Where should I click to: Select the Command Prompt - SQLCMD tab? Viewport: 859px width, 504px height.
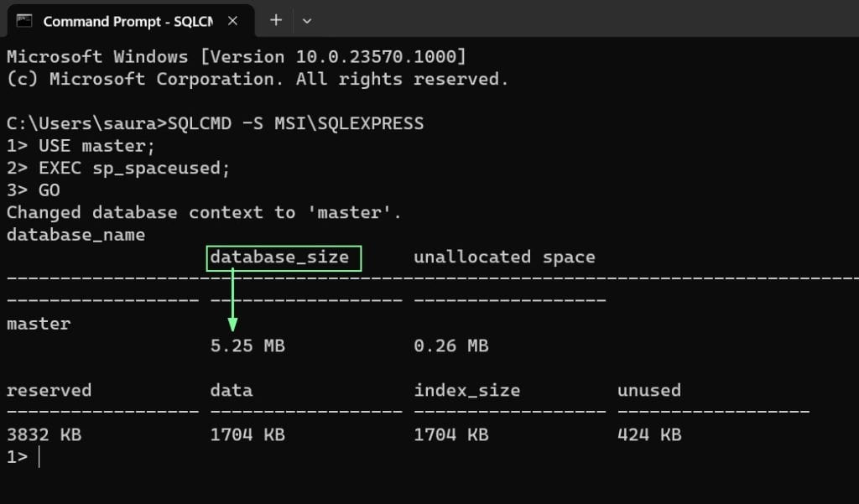click(130, 21)
